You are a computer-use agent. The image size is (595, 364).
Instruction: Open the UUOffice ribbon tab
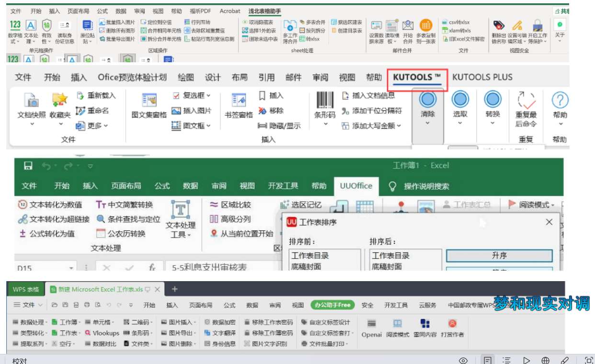pyautogui.click(x=355, y=186)
